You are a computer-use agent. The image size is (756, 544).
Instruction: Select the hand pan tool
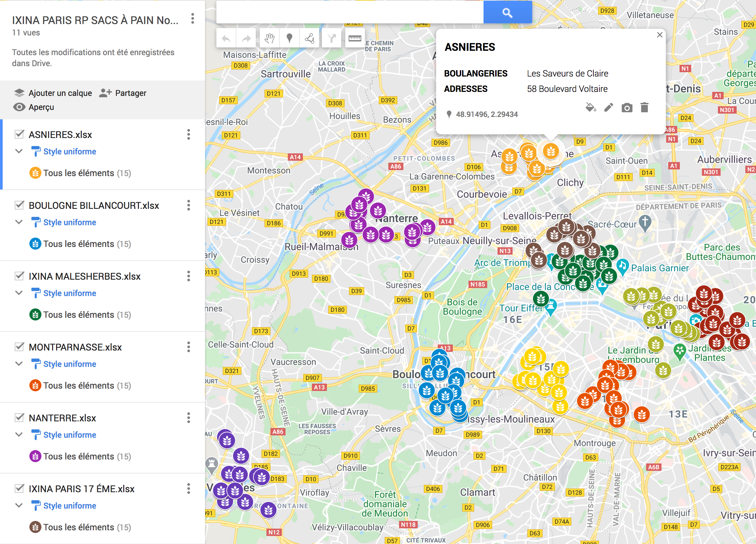coord(269,39)
